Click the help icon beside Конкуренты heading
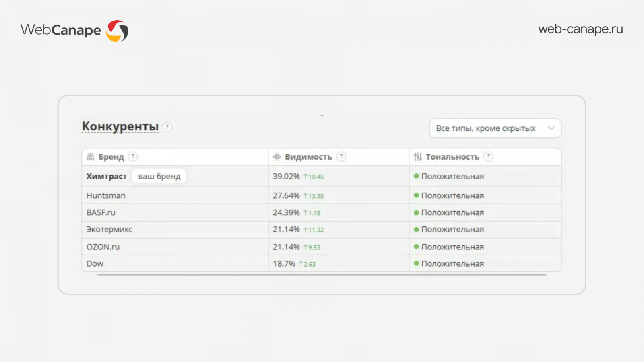Viewport: 644px width, 362px height. pyautogui.click(x=167, y=127)
